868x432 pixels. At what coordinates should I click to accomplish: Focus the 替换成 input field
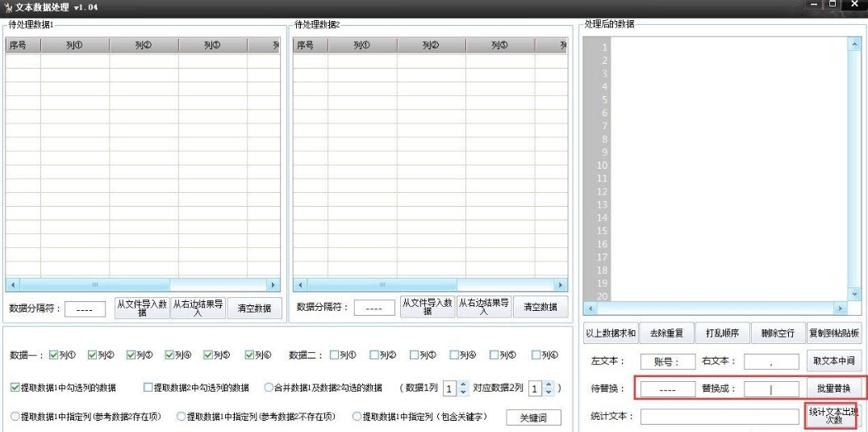click(x=771, y=389)
